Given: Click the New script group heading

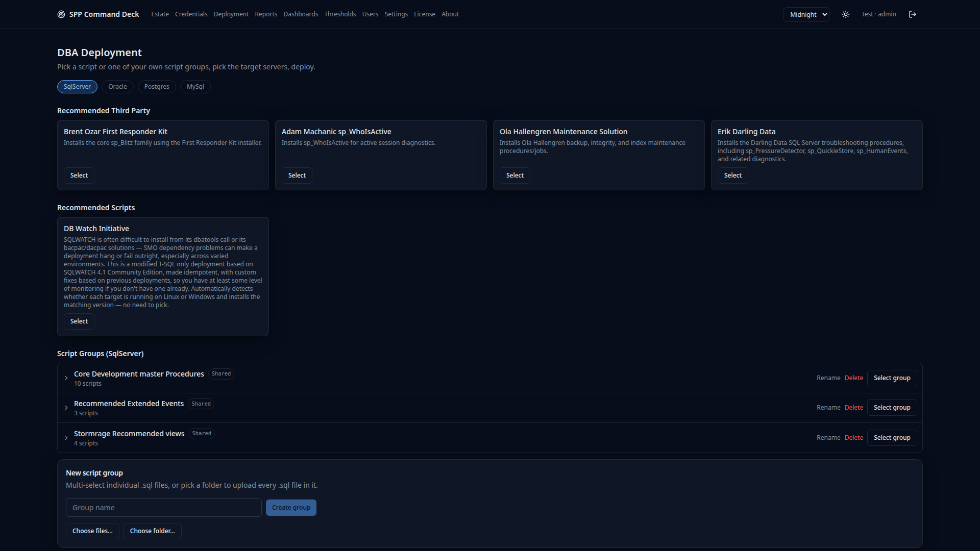Looking at the screenshot, I should pyautogui.click(x=94, y=473).
